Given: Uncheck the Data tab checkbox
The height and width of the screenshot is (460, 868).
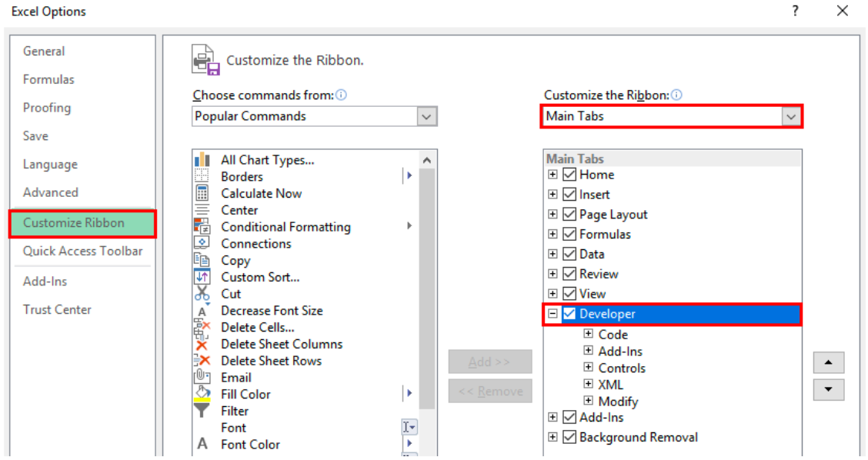Looking at the screenshot, I should coord(569,254).
